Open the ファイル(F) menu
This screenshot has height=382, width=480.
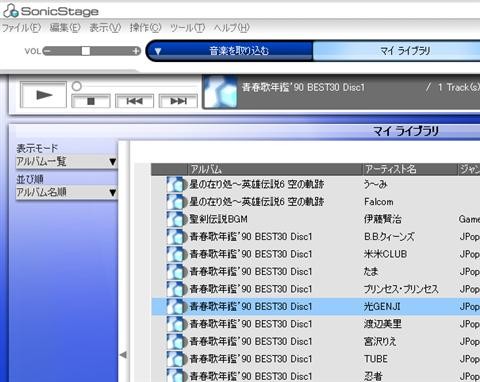[x=21, y=28]
